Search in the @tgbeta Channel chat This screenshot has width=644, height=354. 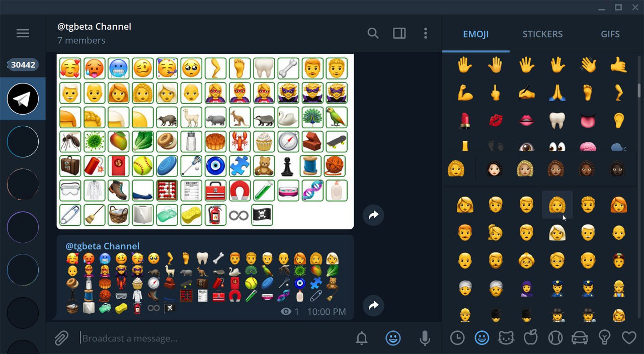(373, 33)
